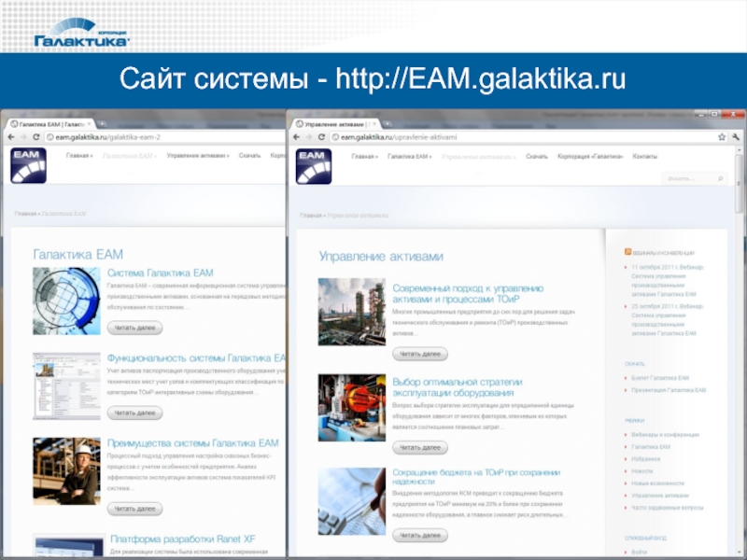Click Читать далее under Выбор оптимальной стратегии
This screenshot has height=560, width=747.
pyautogui.click(x=420, y=448)
